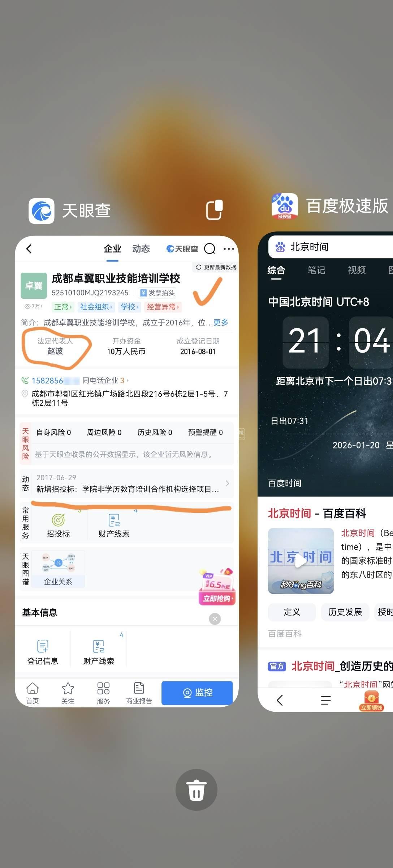Expand the 简介 with 更多 link
The width and height of the screenshot is (393, 868).
[x=221, y=323]
